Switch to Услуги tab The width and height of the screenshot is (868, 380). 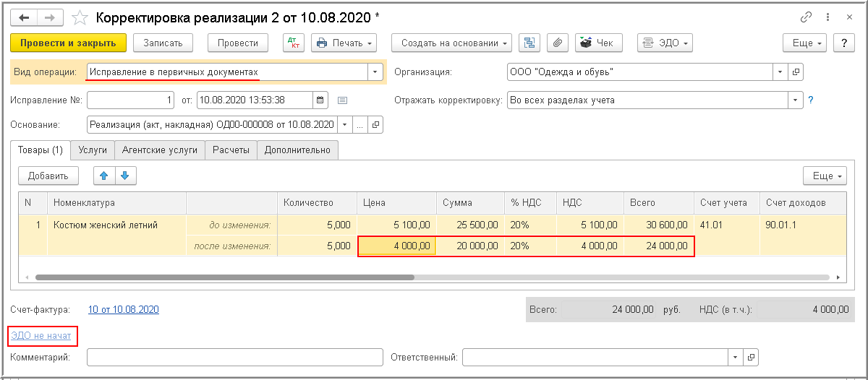(93, 150)
